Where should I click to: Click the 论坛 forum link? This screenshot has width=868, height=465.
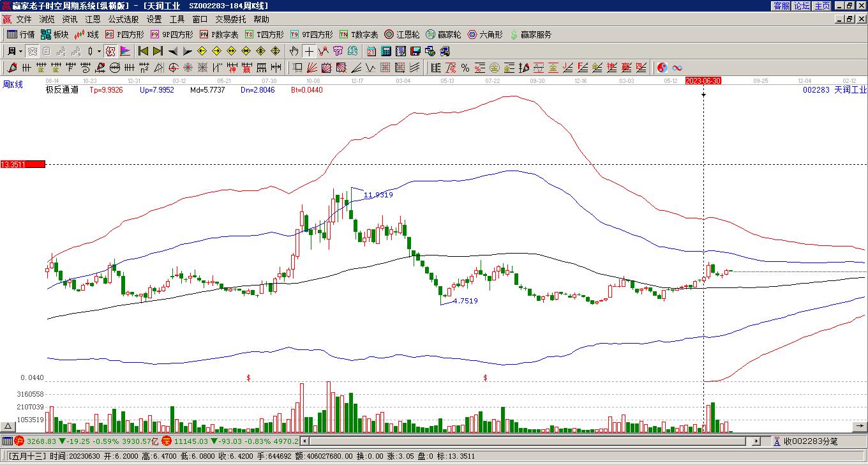(802, 6)
